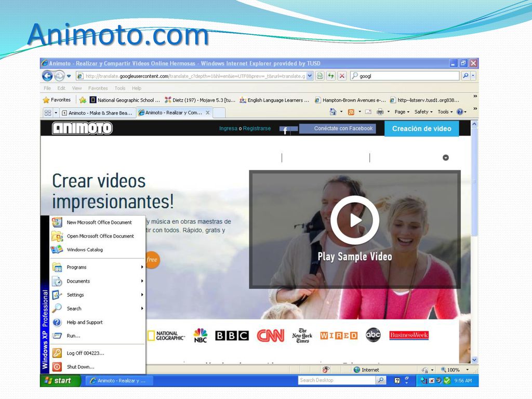
Task: Open the File menu
Action: coord(47,88)
